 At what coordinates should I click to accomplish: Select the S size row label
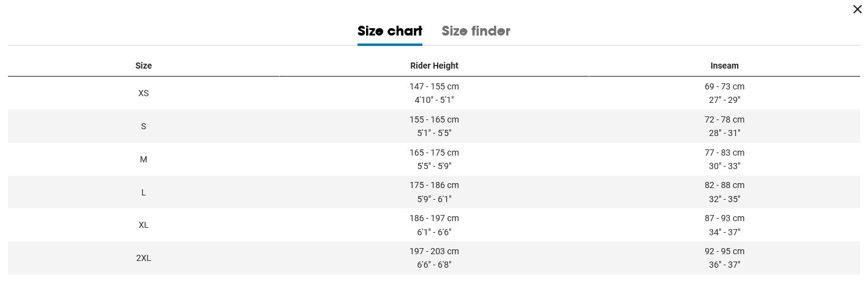(143, 126)
